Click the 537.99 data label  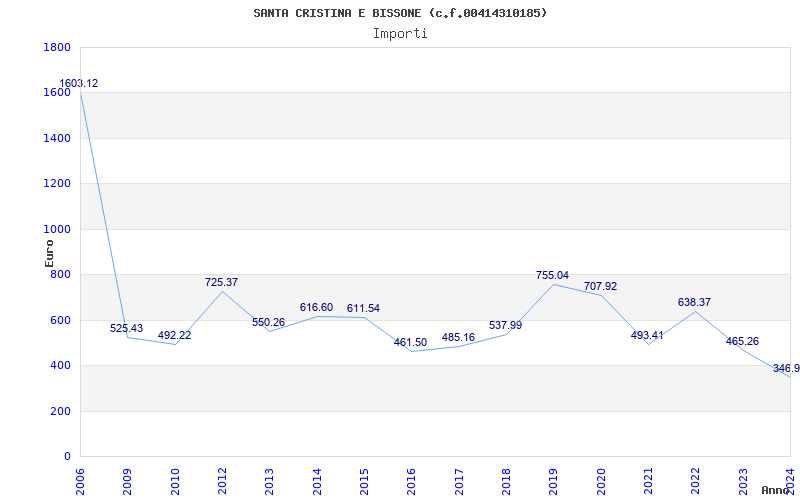coord(505,325)
